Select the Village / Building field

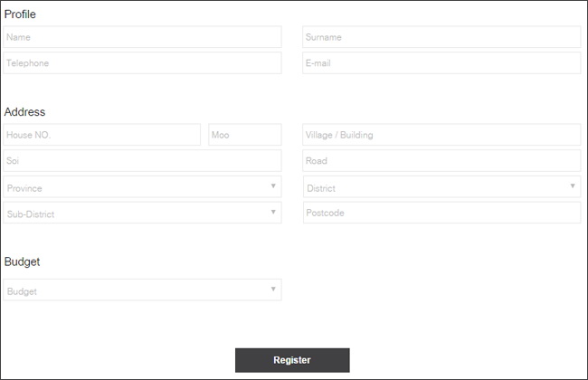[441, 135]
